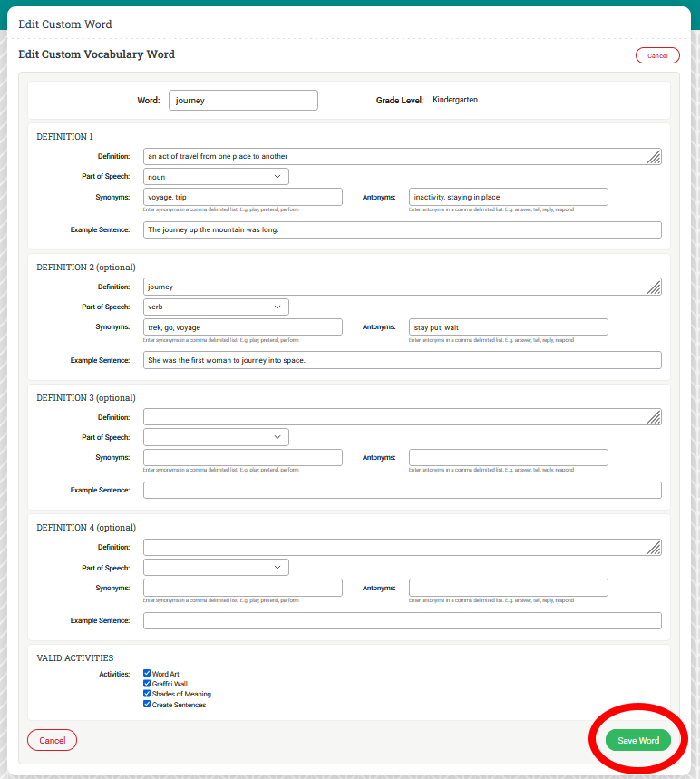
Task: Disable the Shades of Meaning checkbox
Action: pos(147,694)
